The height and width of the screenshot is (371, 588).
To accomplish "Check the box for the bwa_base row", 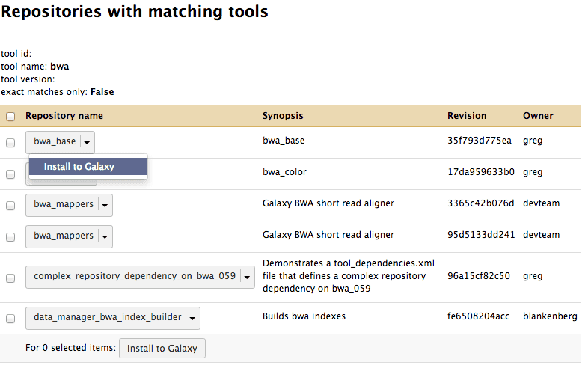I will 10,142.
